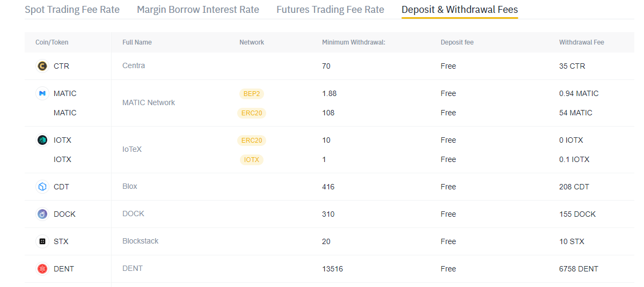Switch to Margin Borrow Interest Rate tab
This screenshot has height=287, width=644.
[x=198, y=10]
